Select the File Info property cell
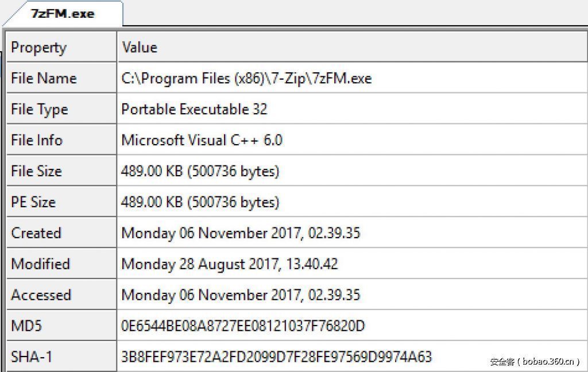588x372 pixels. coord(37,141)
